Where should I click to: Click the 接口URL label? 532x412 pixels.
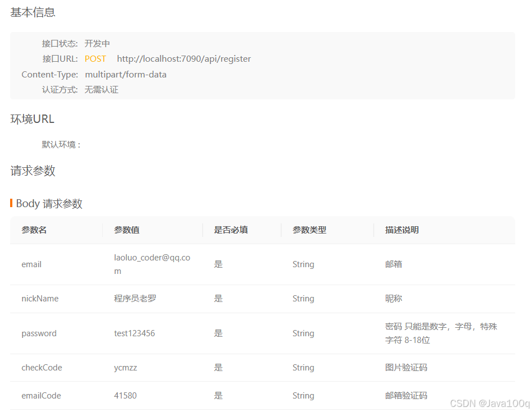coord(60,59)
